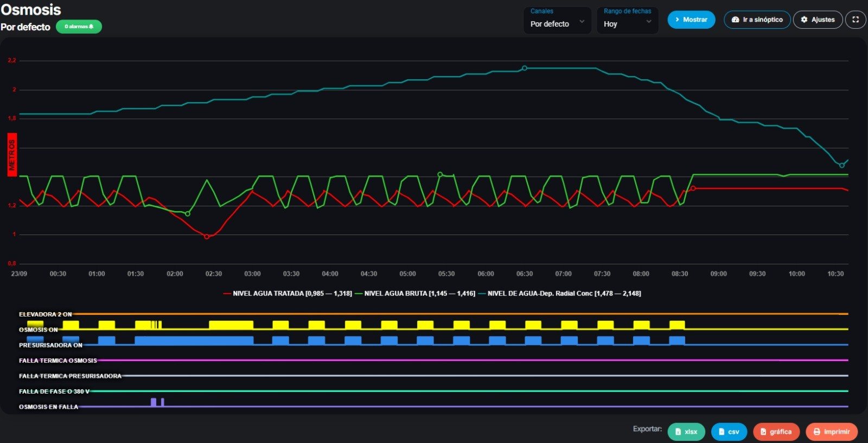Image resolution: width=868 pixels, height=443 pixels.
Task: Click the Mostrar button
Action: [691, 20]
